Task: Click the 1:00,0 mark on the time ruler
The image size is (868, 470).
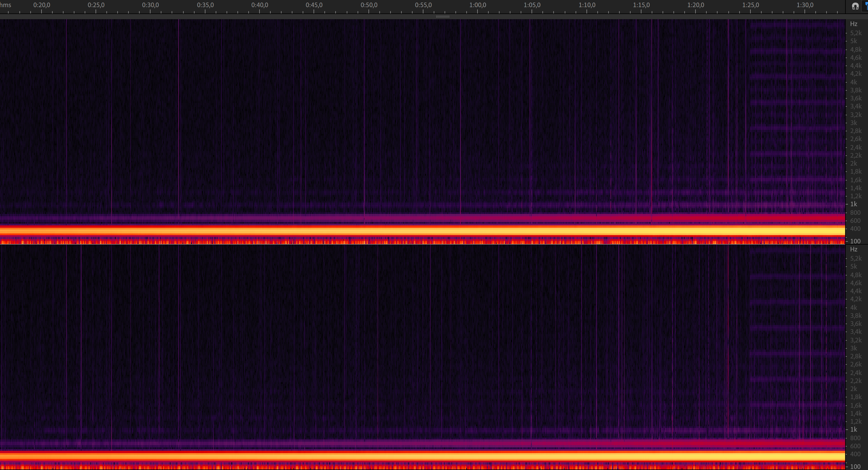Action: [x=477, y=5]
